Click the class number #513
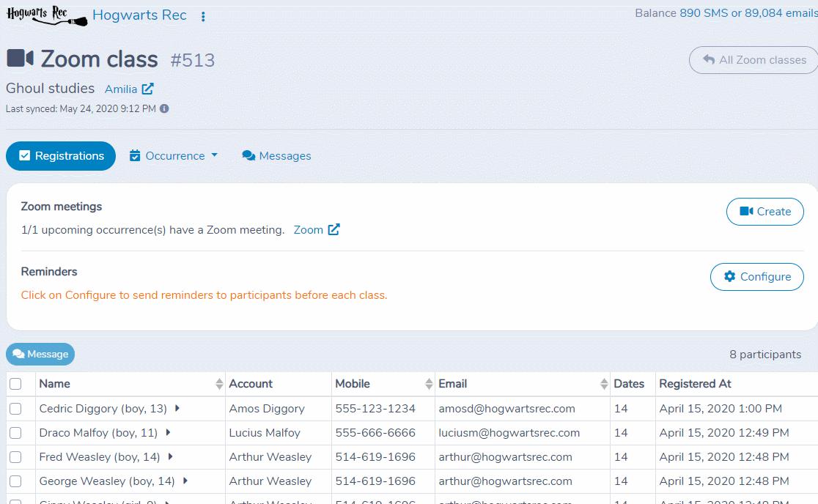 (x=193, y=61)
